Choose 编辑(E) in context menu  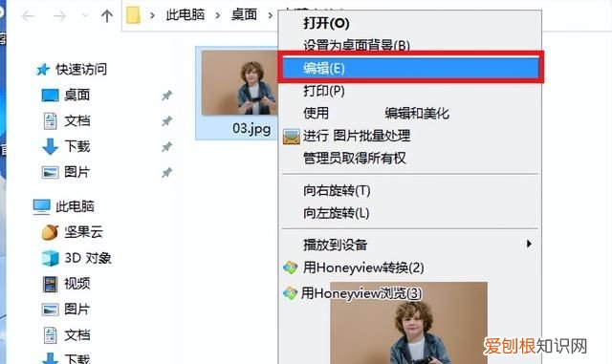410,68
